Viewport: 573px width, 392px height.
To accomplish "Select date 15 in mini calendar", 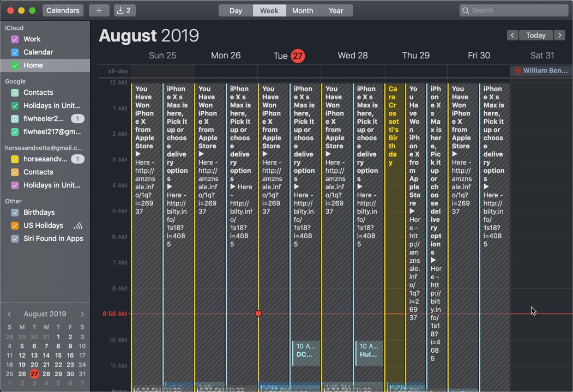I will coord(58,355).
